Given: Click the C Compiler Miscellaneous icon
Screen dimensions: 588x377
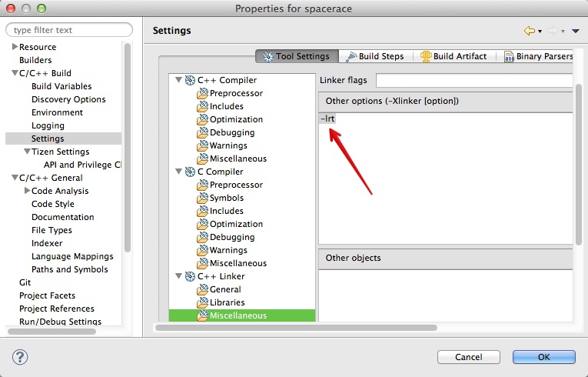Looking at the screenshot, I should [x=202, y=263].
